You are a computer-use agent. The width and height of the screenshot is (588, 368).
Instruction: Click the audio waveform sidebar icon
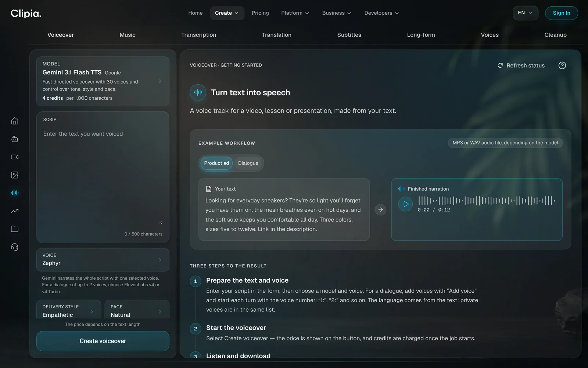click(x=15, y=193)
